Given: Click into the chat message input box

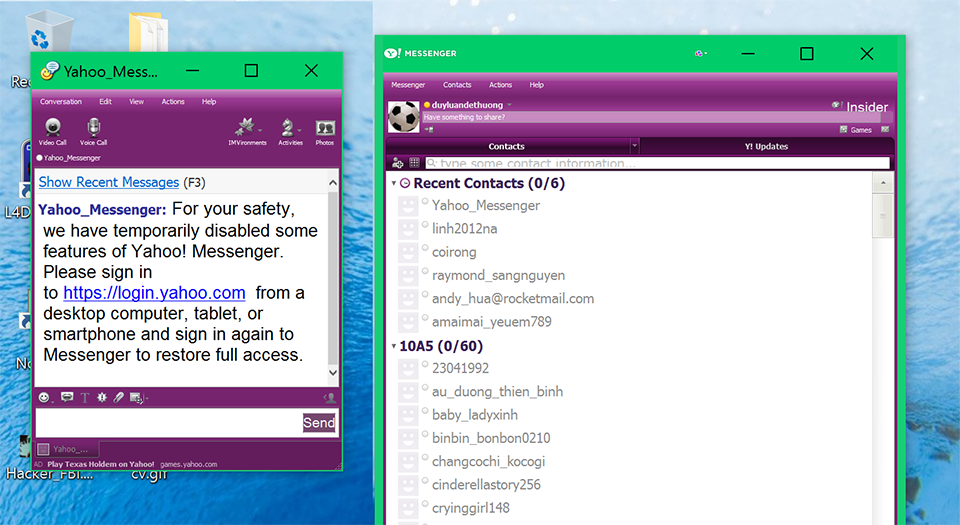Looking at the screenshot, I should pyautogui.click(x=168, y=423).
